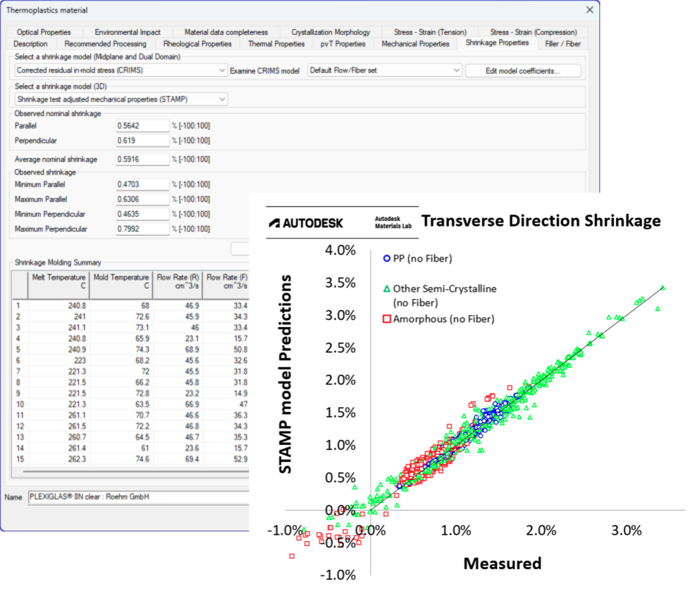Click the Maximum Parallel shrinkage field

pyautogui.click(x=142, y=199)
